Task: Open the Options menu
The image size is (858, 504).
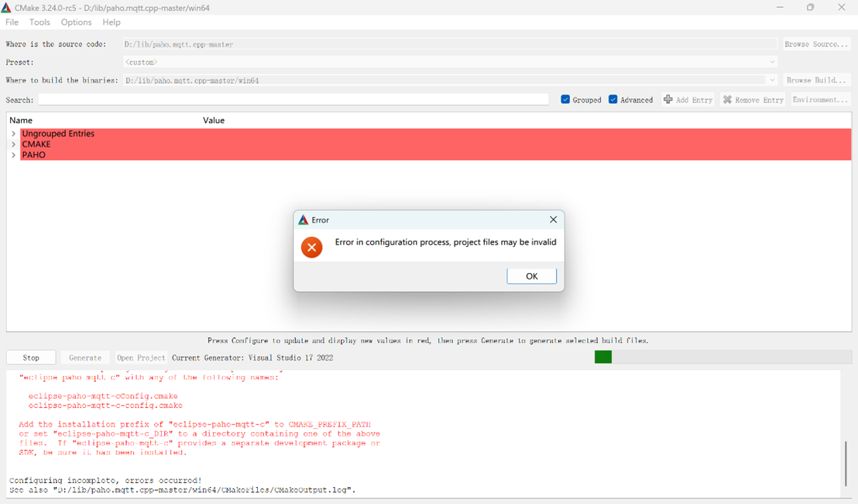Action: (x=76, y=22)
